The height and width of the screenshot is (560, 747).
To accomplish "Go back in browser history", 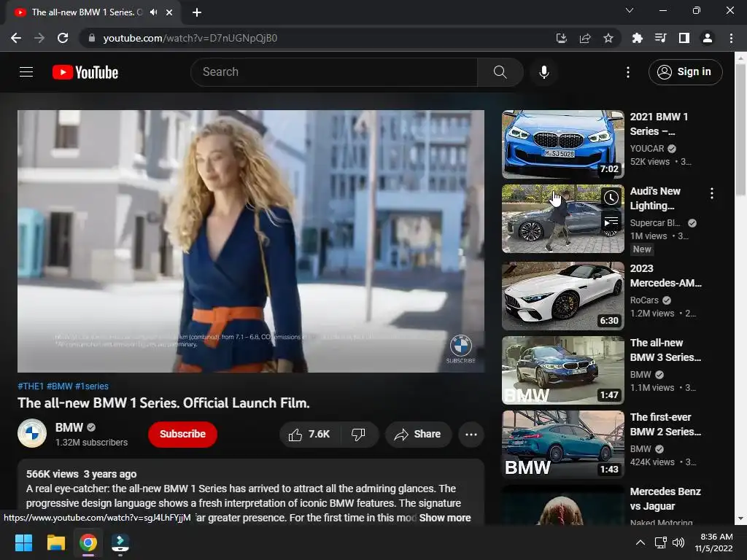I will point(16,38).
